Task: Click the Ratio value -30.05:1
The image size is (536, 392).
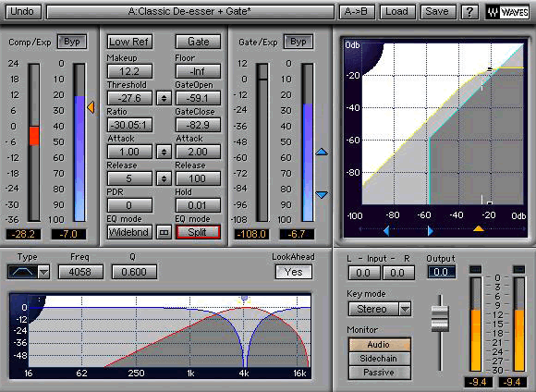Action: coord(129,125)
